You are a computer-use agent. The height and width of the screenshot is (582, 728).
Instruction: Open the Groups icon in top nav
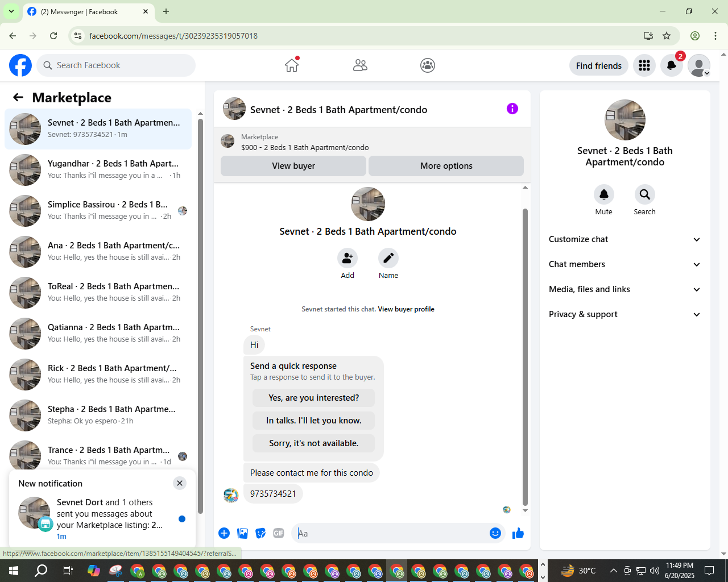tap(428, 65)
